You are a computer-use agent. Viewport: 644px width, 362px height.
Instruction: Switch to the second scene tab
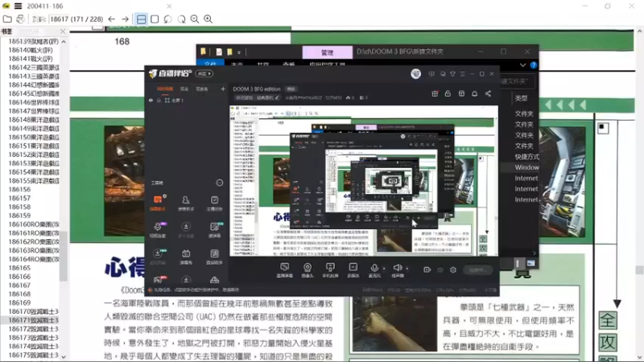(184, 88)
